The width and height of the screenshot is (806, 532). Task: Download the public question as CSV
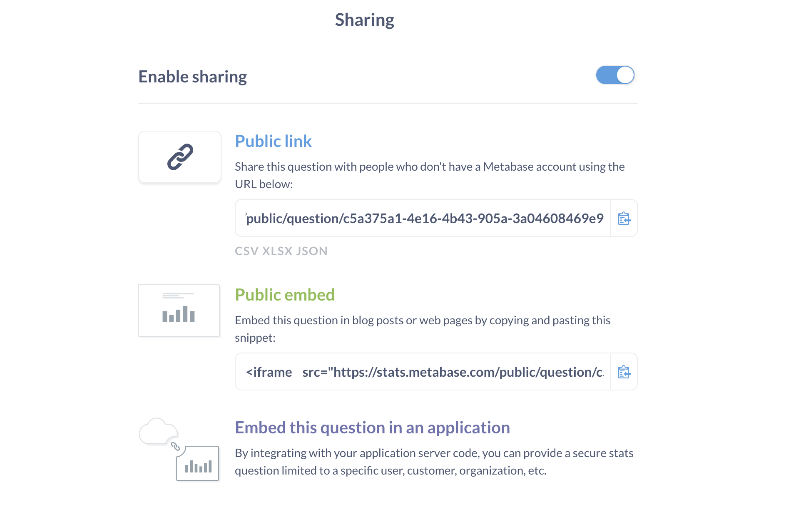[x=246, y=251]
